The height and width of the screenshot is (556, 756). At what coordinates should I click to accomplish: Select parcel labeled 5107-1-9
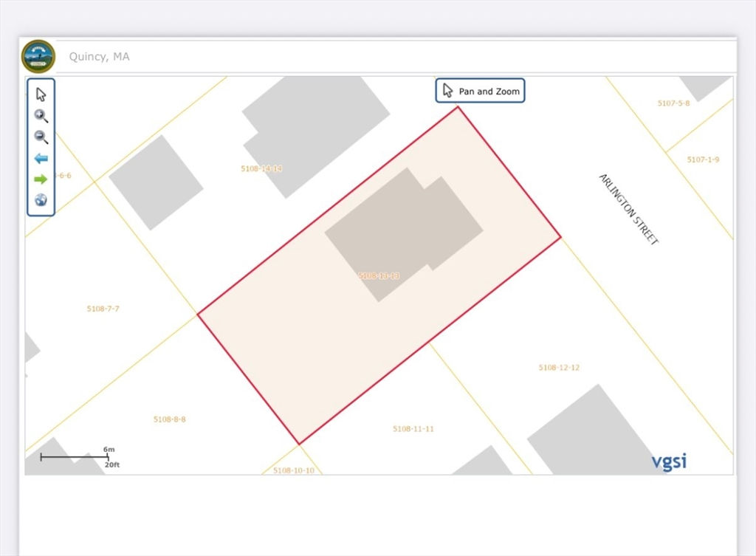(703, 159)
